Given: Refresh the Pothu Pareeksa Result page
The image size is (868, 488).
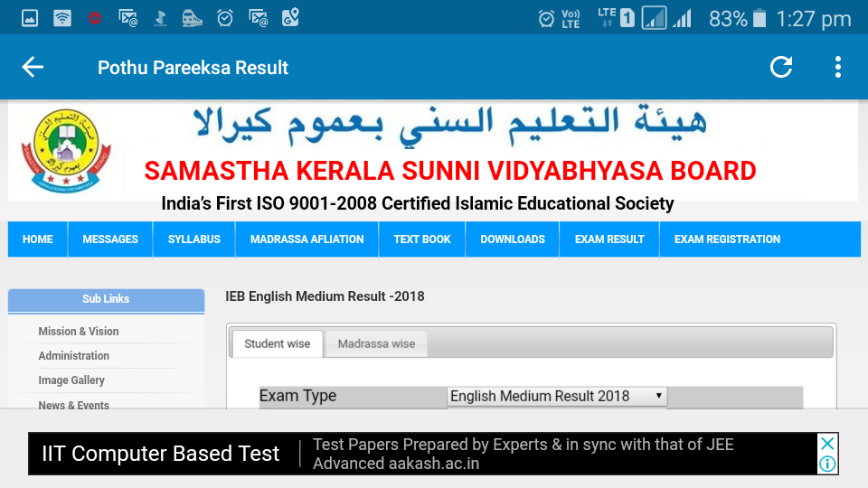Looking at the screenshot, I should pyautogui.click(x=781, y=67).
